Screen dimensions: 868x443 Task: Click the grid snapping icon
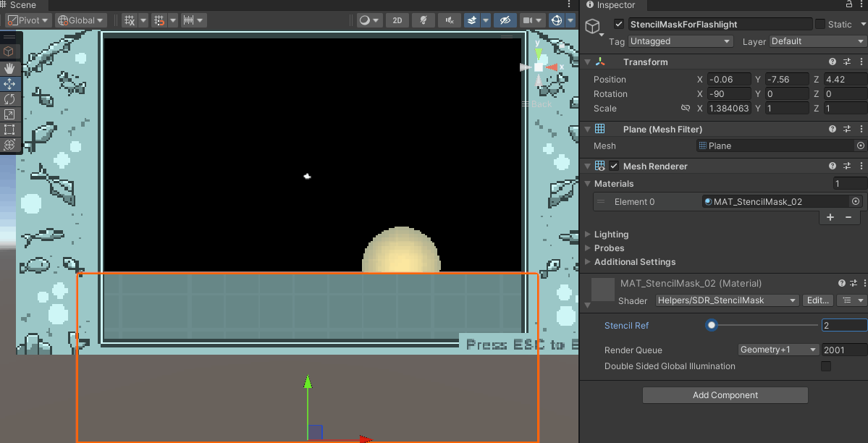pyautogui.click(x=159, y=20)
